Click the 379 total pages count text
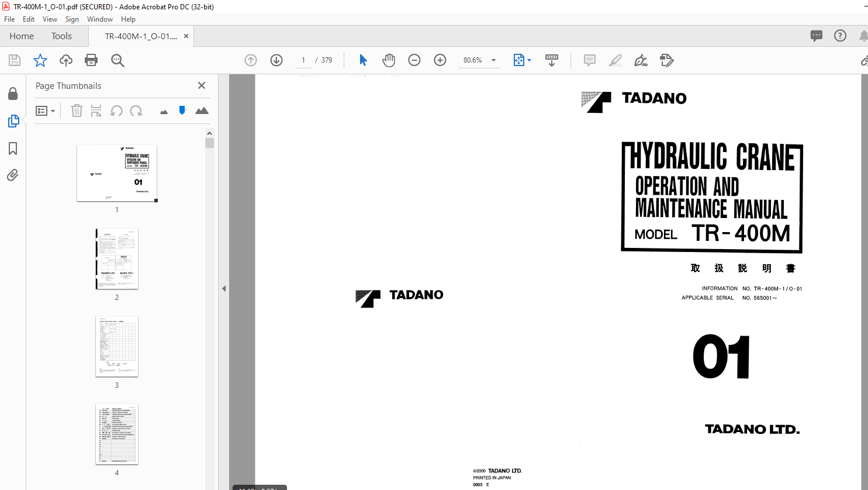This screenshot has width=868, height=490. point(327,60)
